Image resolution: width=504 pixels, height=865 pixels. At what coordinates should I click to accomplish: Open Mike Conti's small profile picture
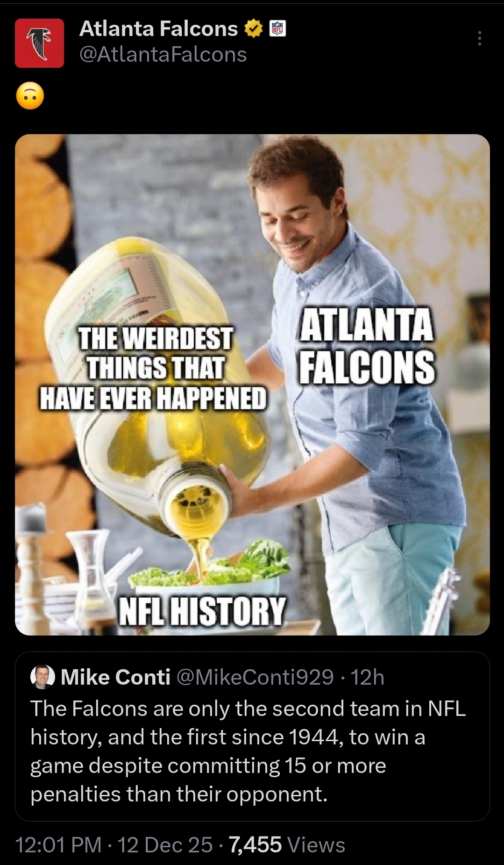tap(43, 677)
